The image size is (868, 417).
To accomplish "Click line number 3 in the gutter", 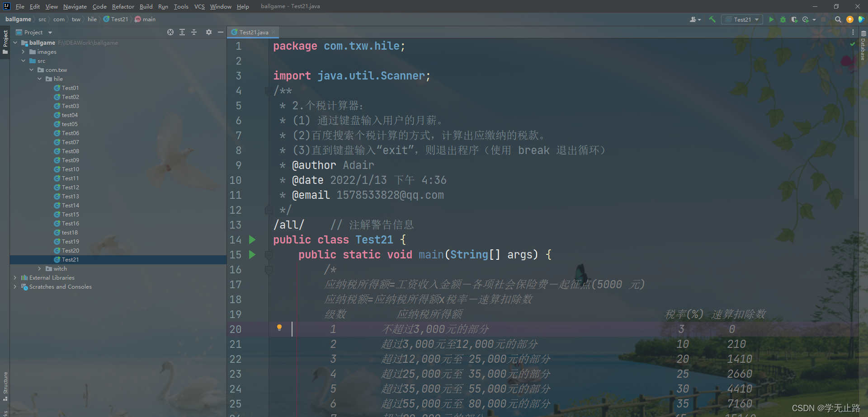I will click(238, 76).
